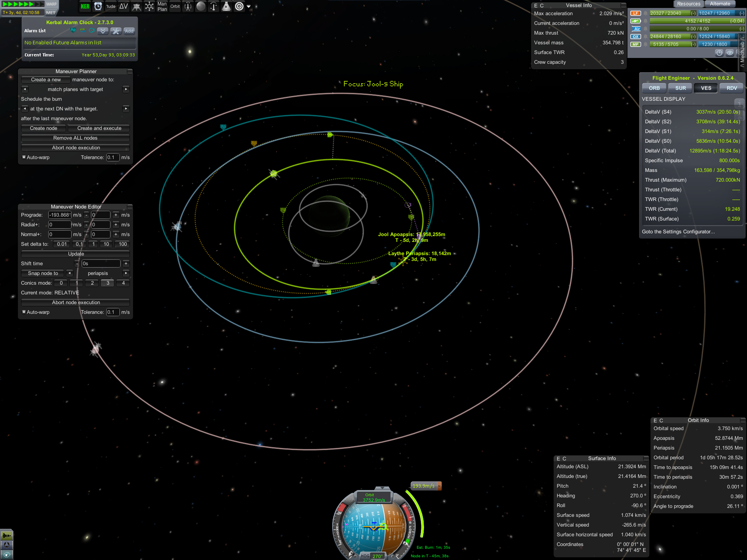Open Flight Engineer RDV tab

coord(732,88)
